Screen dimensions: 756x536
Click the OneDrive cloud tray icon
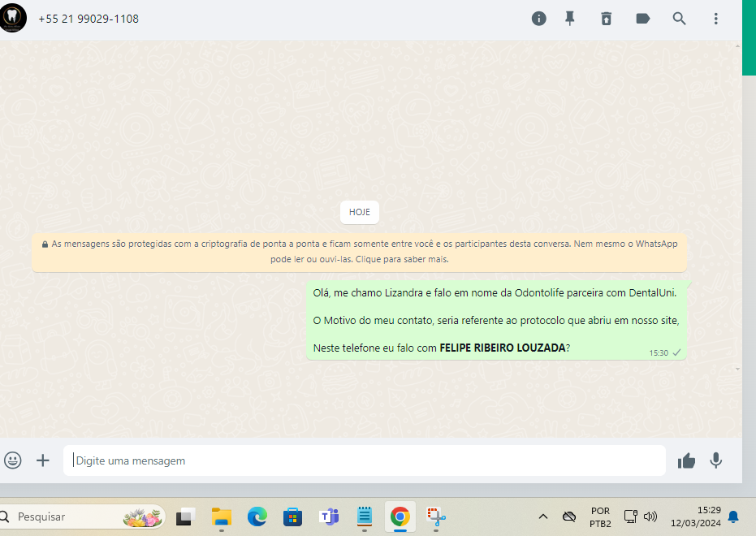569,517
